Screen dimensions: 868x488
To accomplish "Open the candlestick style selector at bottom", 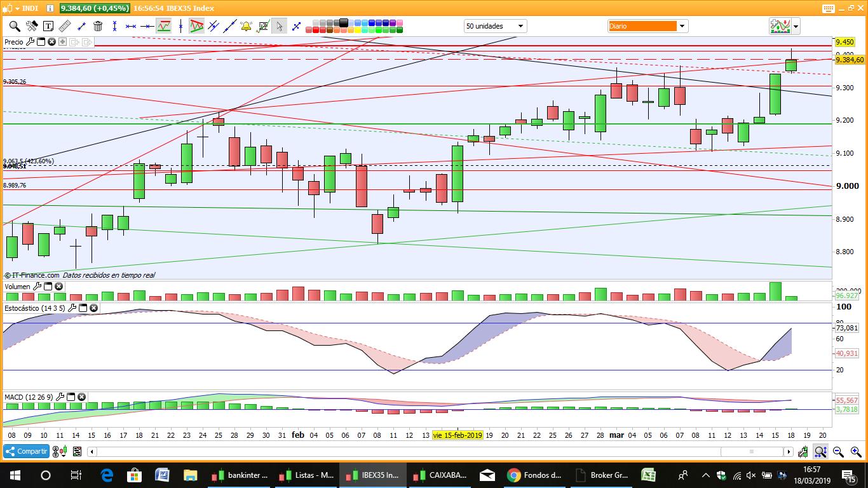I will click(64, 451).
